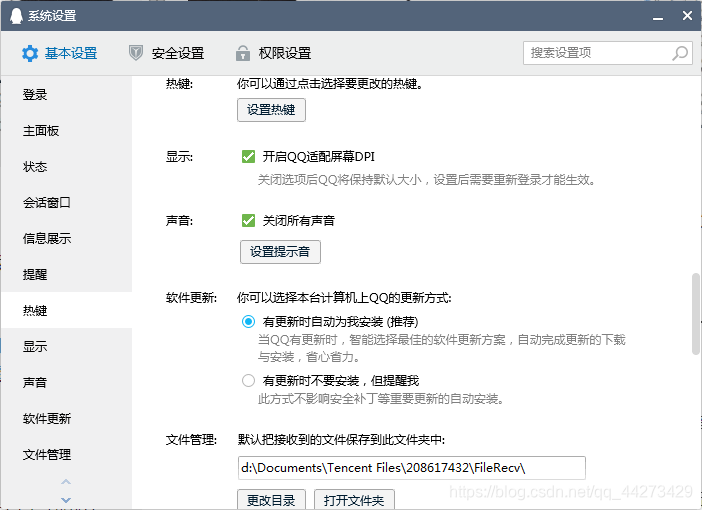Toggle the 关闭所有声音 checkbox
Screen dimensions: 702x510
point(248,220)
